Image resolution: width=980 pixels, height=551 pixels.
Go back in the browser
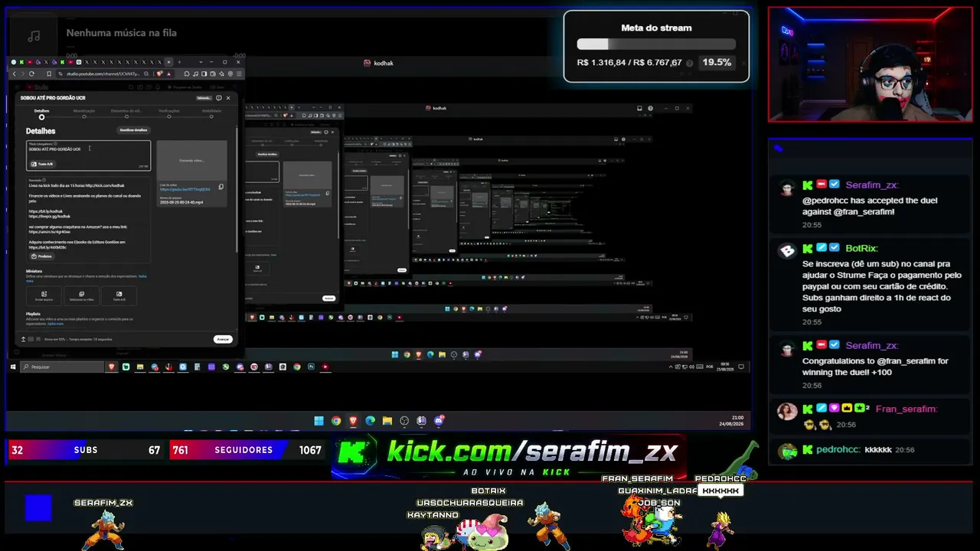14,73
